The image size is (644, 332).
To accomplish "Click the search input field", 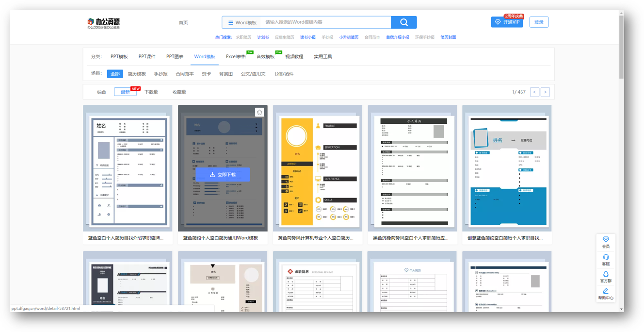I will click(326, 22).
